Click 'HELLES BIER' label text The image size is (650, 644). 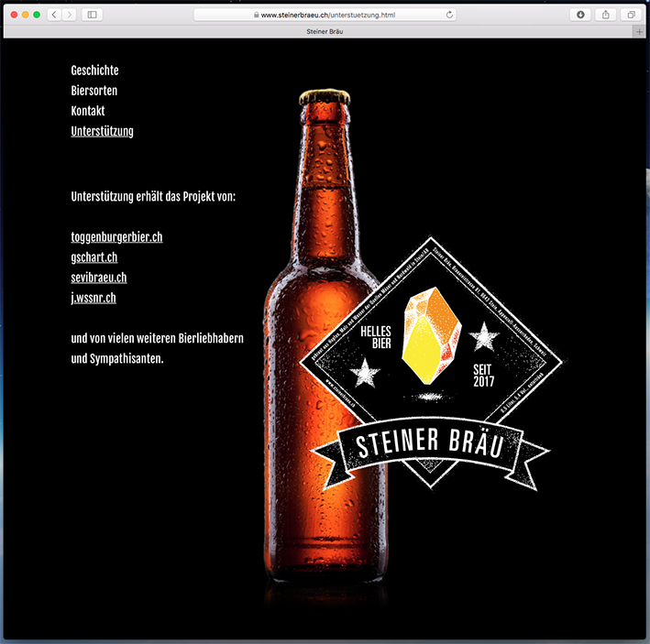click(376, 337)
